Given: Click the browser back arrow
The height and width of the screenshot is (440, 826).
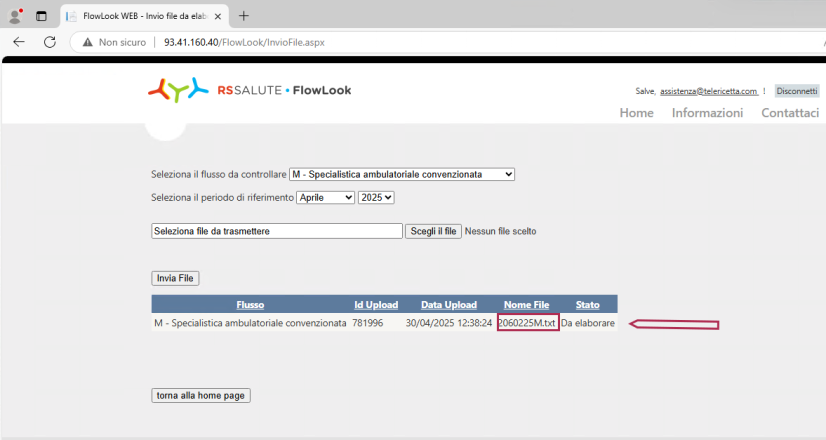Looking at the screenshot, I should coord(18,42).
